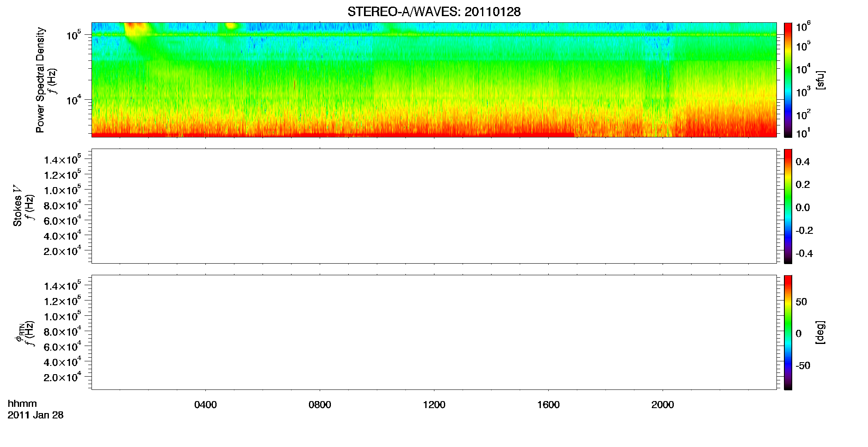868x447 pixels.
Task: Click the radio burst near 0500
Action: [230, 26]
